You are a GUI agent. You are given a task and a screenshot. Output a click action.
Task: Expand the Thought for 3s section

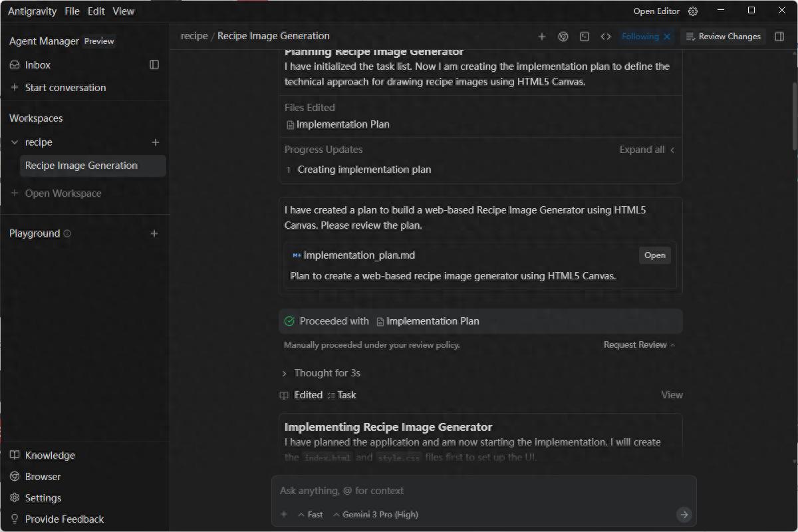point(285,373)
